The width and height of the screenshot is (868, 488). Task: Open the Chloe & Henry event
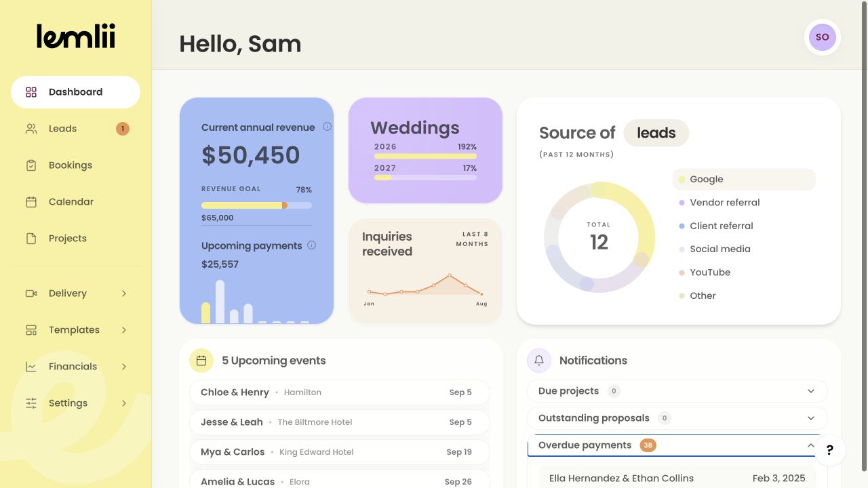pyautogui.click(x=339, y=392)
